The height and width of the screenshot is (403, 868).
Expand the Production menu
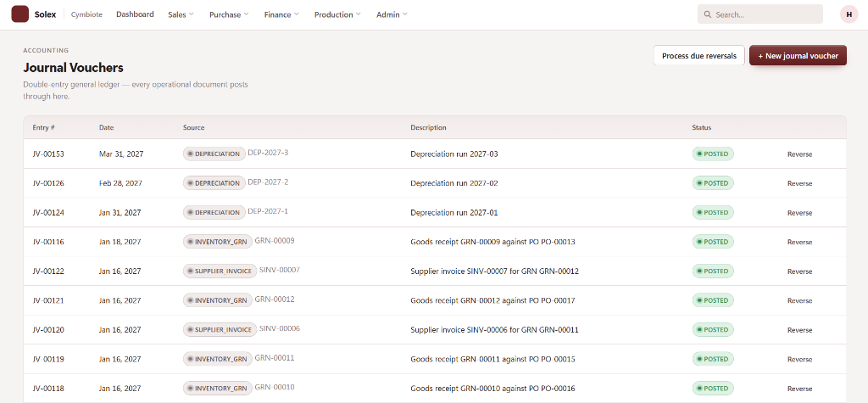pyautogui.click(x=337, y=14)
